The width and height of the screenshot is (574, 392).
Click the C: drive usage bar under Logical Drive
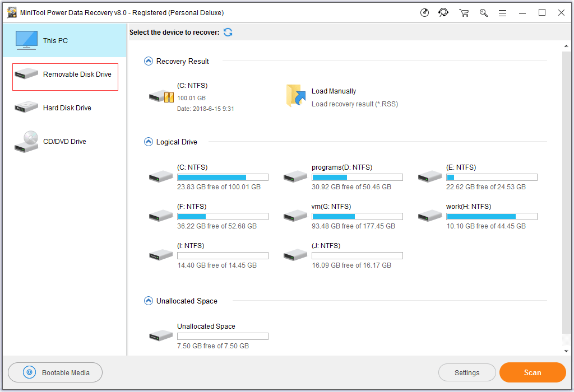(x=223, y=178)
